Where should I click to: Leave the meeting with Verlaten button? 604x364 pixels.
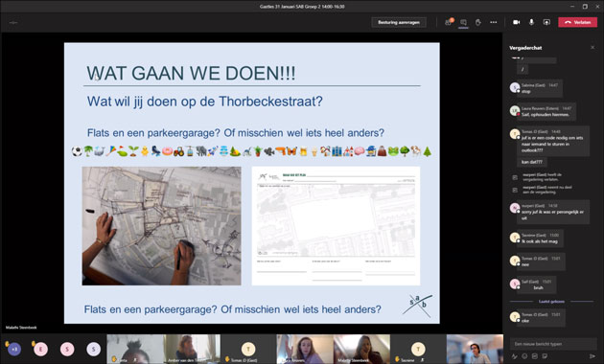tap(577, 22)
